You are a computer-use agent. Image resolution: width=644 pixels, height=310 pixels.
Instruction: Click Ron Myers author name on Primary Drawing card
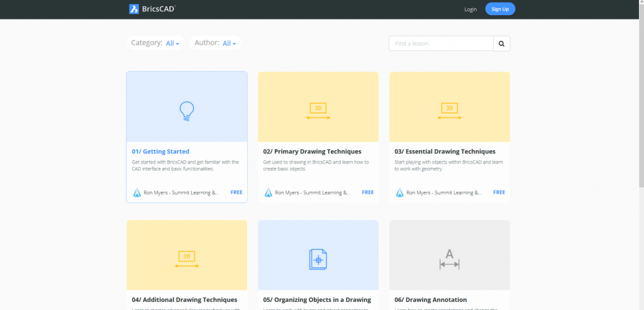click(313, 192)
